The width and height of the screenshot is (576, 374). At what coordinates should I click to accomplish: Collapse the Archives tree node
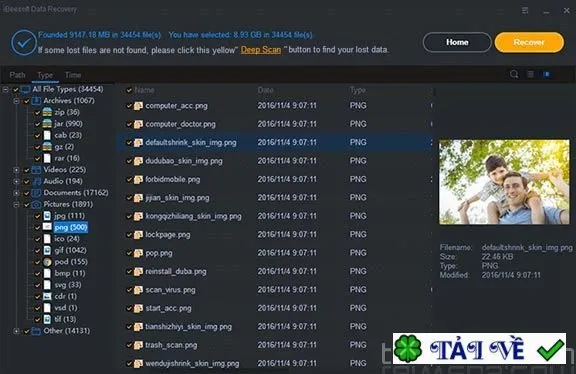pos(16,101)
